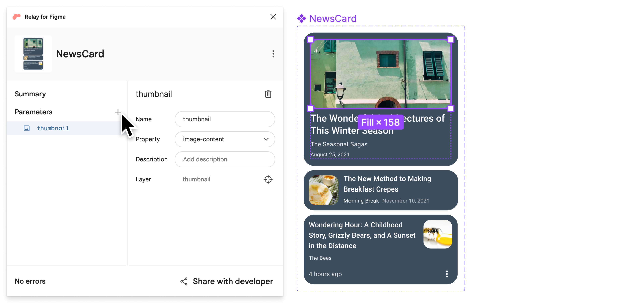
Task: Click the Relay for Figma app icon
Action: point(16,17)
